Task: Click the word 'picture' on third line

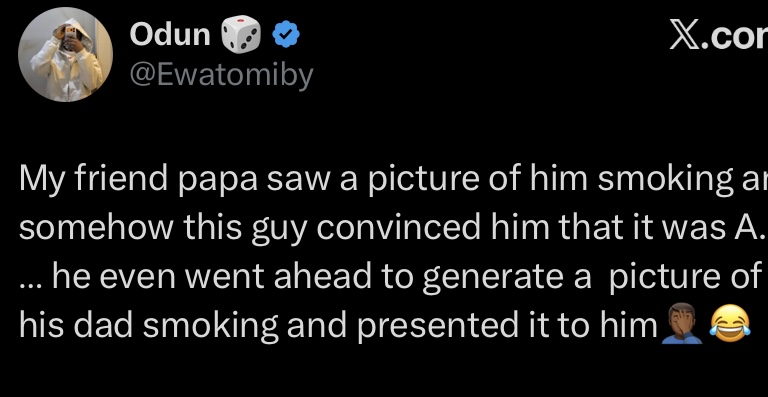Action: [x=664, y=277]
